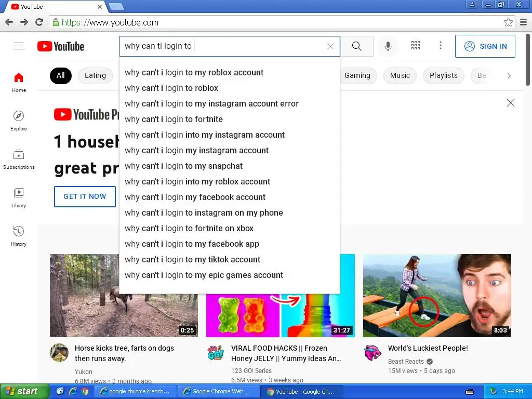Choose suggestion ending 'instagram account error'
This screenshot has height=399, width=532.
[x=229, y=104]
